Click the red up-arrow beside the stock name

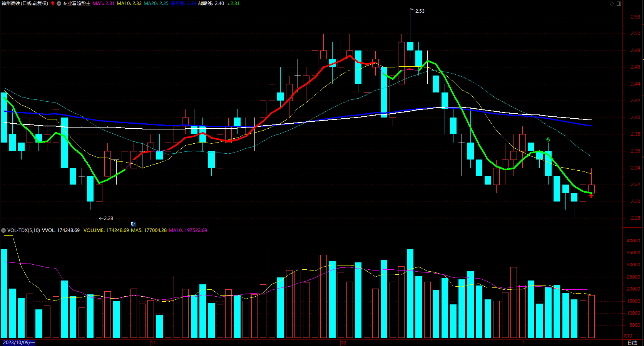coord(53,3)
